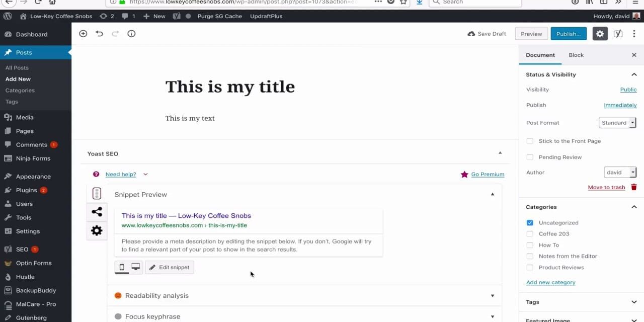This screenshot has height=322, width=644.
Task: Click the Preview button
Action: click(531, 34)
